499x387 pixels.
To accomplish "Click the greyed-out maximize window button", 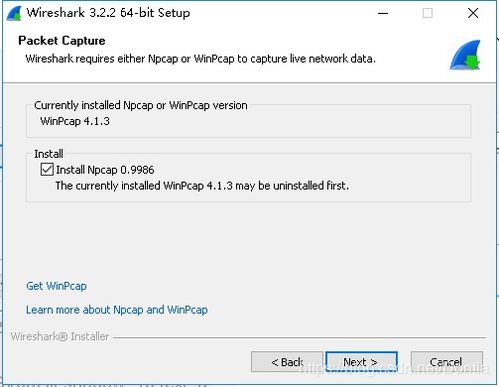I will coord(428,13).
